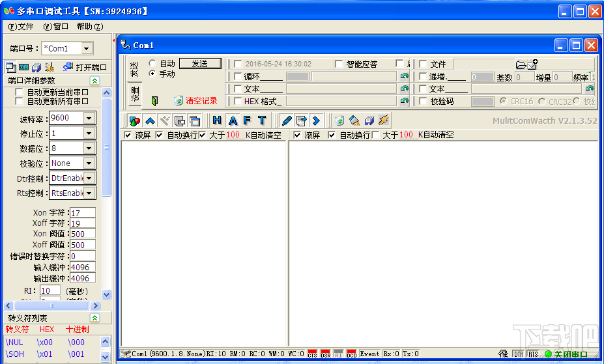This screenshot has height=364, width=604.
Task: Open the 停止位 dropdown
Action: (x=89, y=133)
